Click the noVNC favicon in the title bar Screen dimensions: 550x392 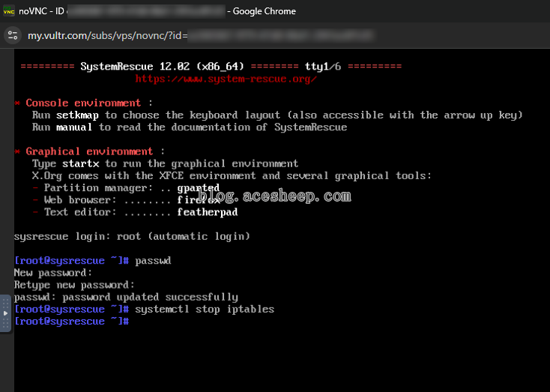(9, 11)
